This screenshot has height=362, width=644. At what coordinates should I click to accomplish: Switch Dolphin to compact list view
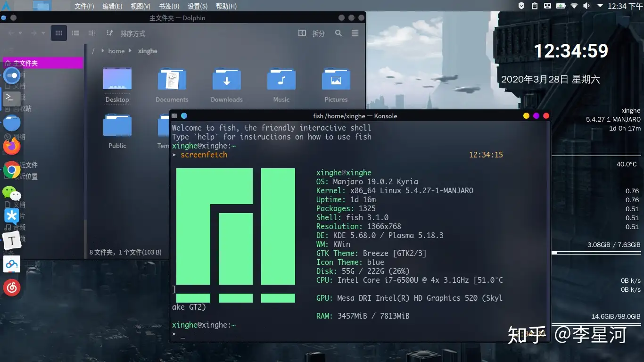75,33
